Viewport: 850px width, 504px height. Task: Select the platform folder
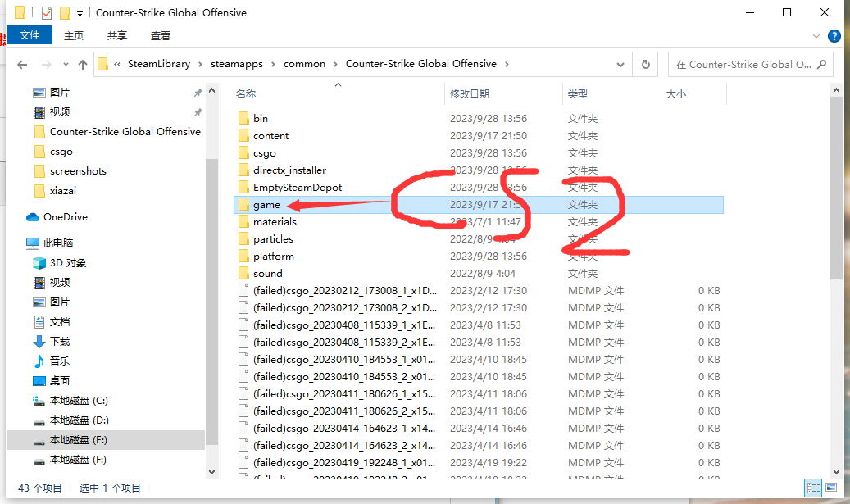[x=273, y=257]
